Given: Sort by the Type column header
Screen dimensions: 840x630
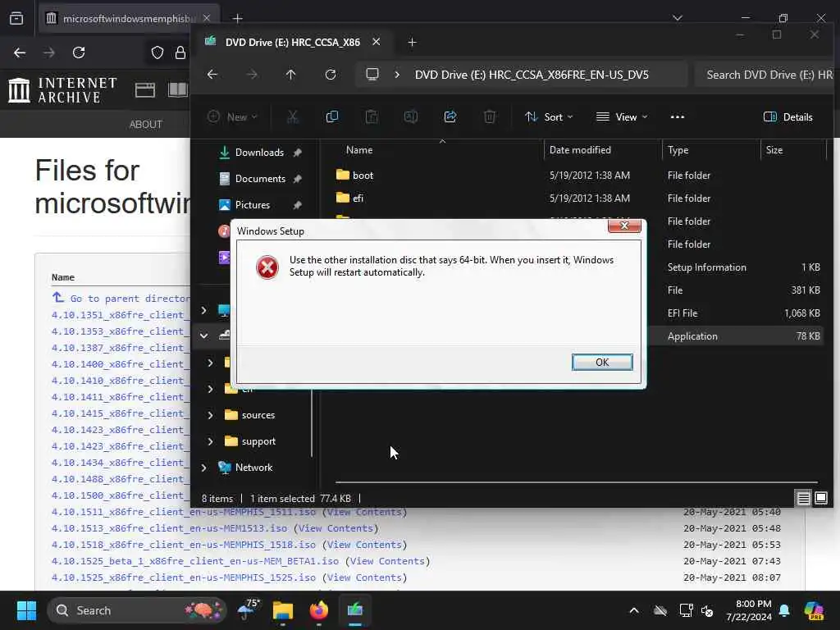Looking at the screenshot, I should pos(678,150).
